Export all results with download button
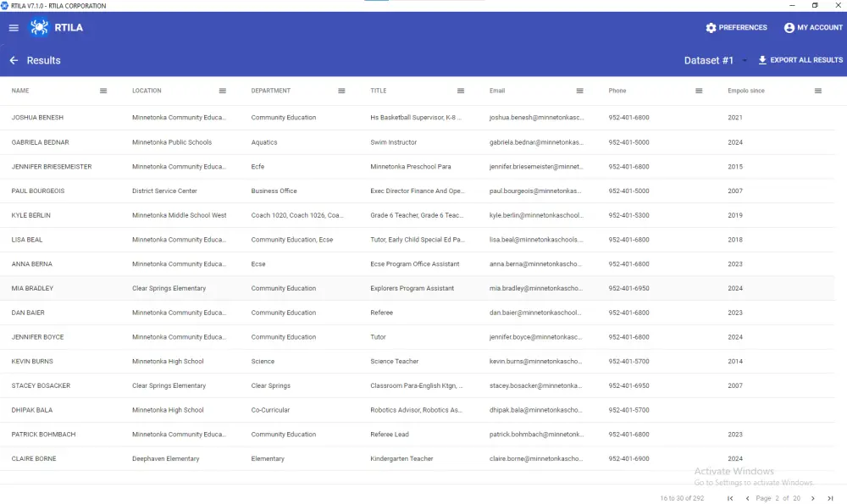This screenshot has height=504, width=847. [800, 60]
